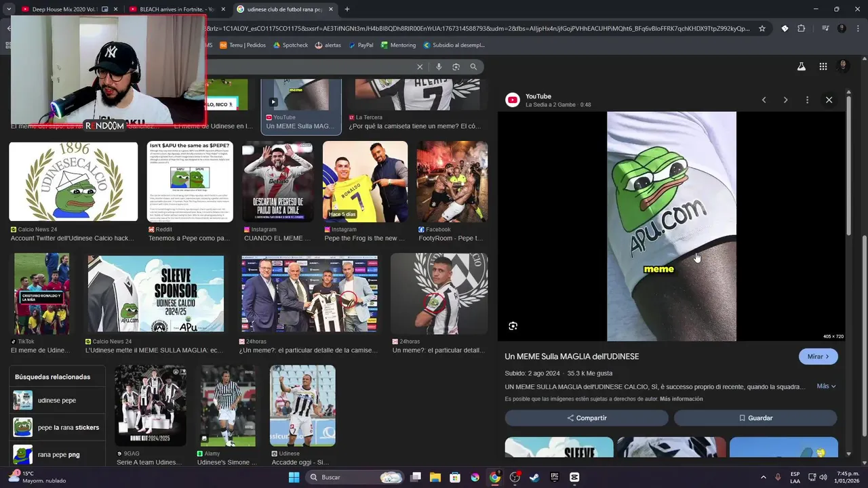Show hidden system tray icons
868x488 pixels.
[x=763, y=477]
